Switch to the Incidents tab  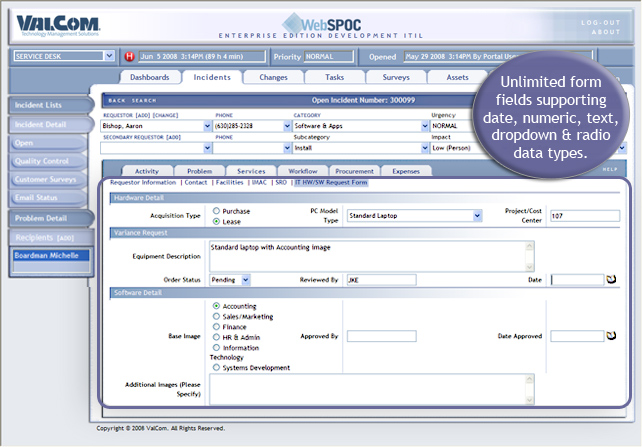coord(212,77)
